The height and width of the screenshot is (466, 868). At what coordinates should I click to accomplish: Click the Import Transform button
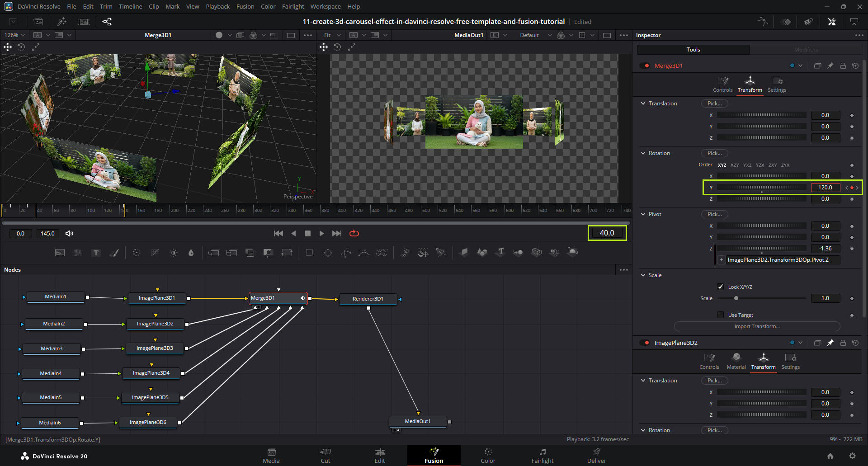tap(757, 326)
